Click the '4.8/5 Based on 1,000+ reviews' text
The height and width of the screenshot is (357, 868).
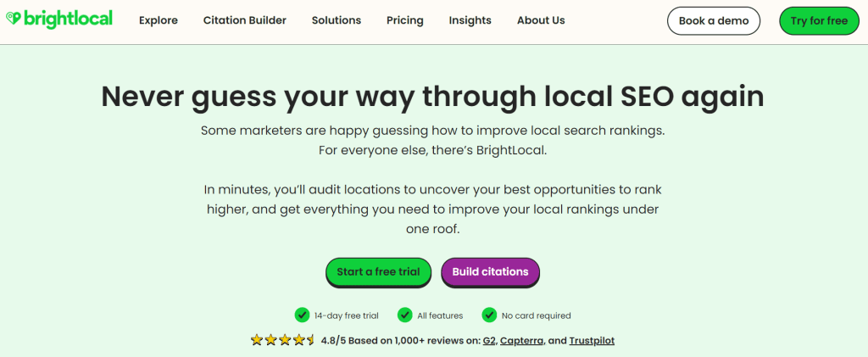(x=401, y=341)
